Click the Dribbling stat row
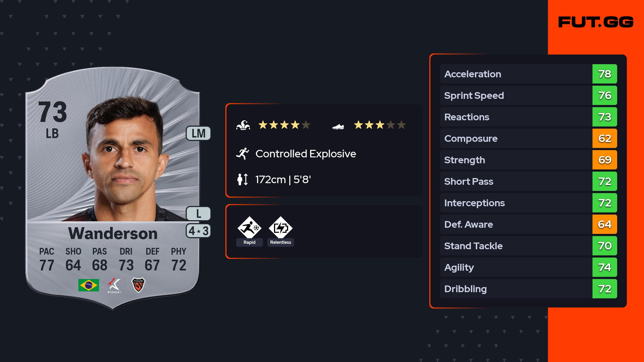This screenshot has width=644, height=362. 516,289
